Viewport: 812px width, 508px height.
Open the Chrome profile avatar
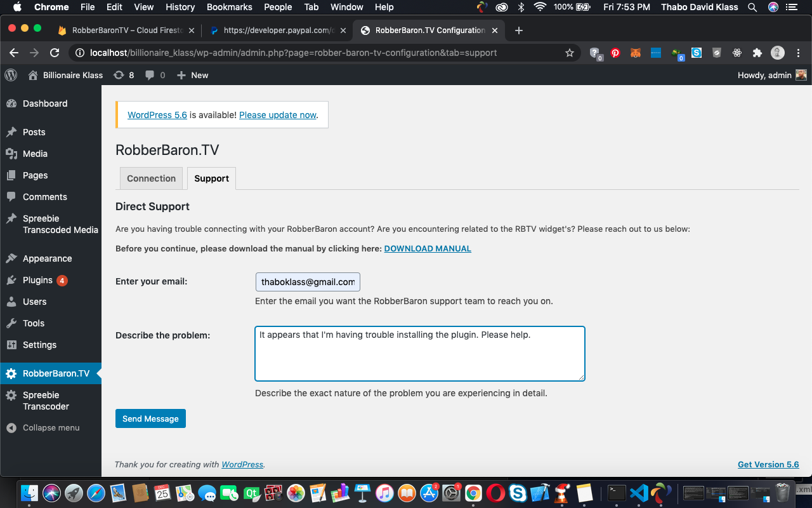tap(778, 53)
